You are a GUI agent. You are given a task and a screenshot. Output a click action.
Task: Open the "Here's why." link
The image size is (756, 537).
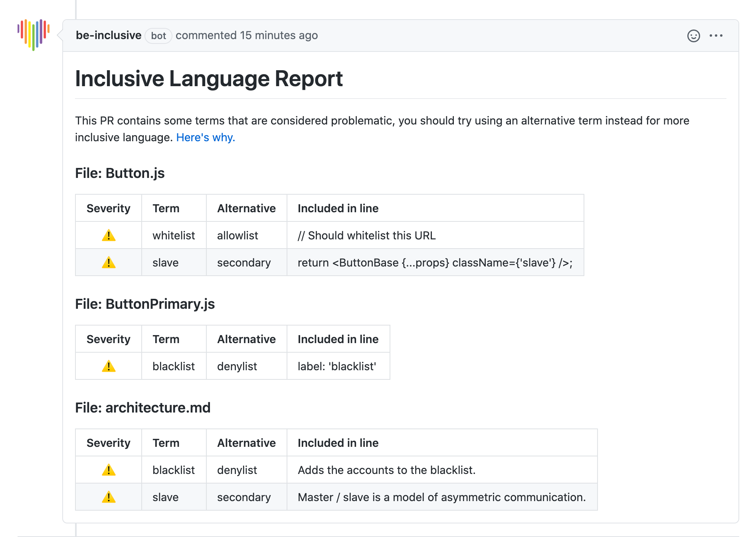206,138
